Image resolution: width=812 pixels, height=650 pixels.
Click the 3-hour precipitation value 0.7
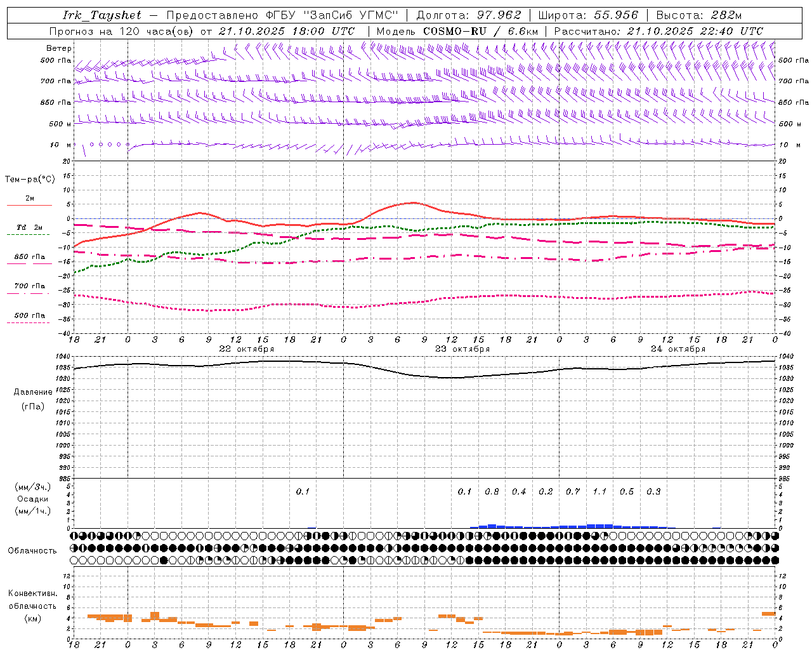(x=573, y=491)
